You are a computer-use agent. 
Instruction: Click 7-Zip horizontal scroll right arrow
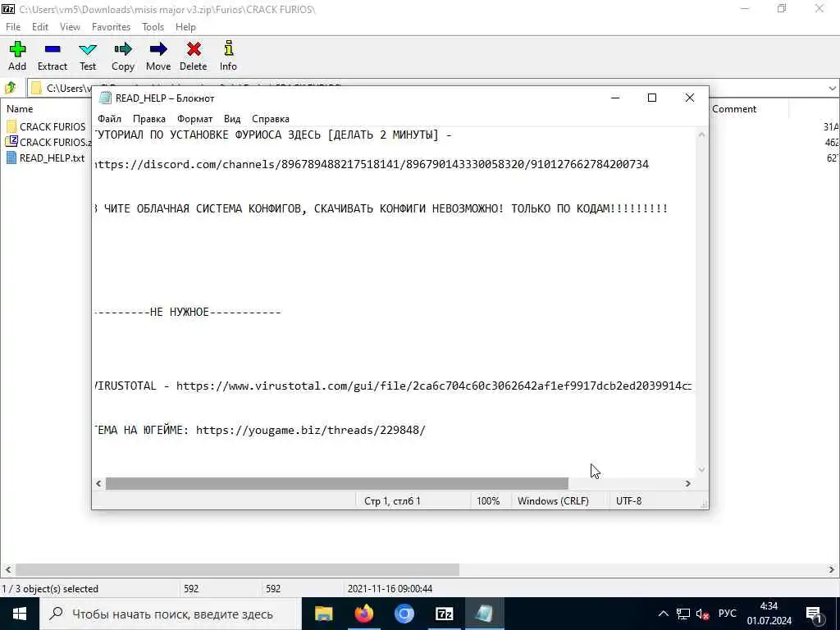[832, 569]
